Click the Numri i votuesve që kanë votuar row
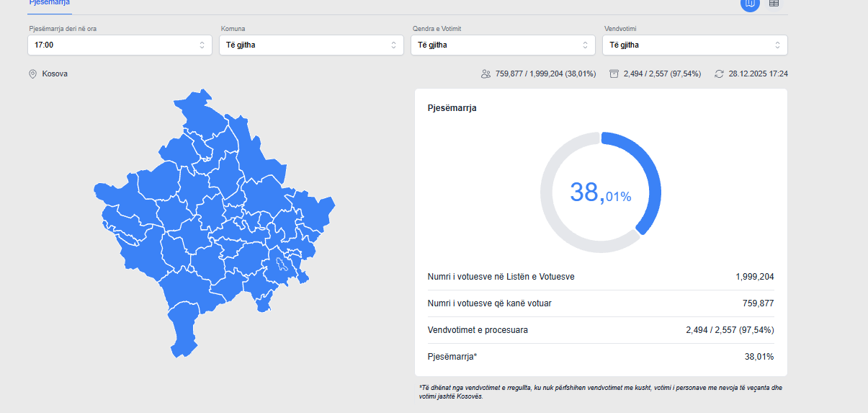868x413 pixels. [600, 303]
